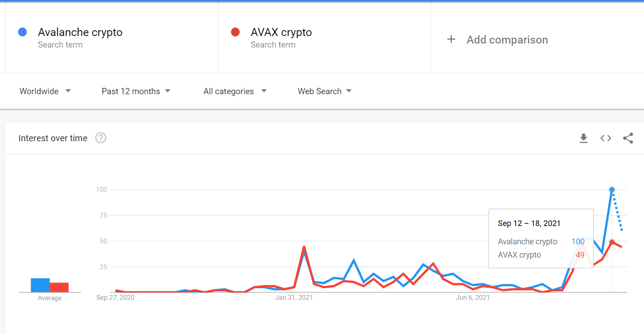The image size is (644, 334).
Task: Click the Add comparison button
Action: [507, 40]
